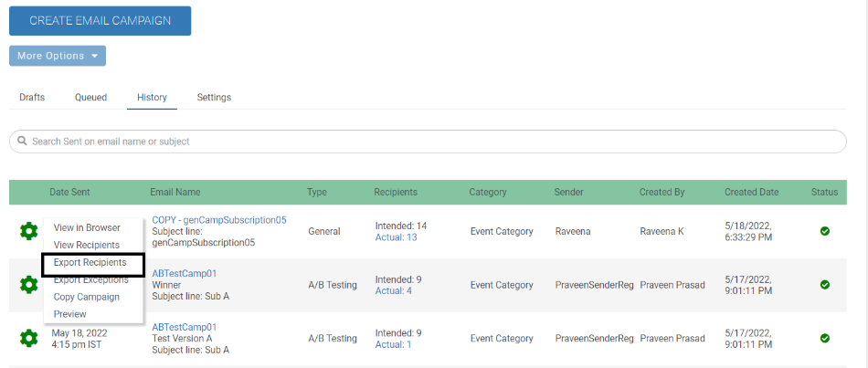This screenshot has width=868, height=368.
Task: Click green status checkmark for Test Version A
Action: 824,338
